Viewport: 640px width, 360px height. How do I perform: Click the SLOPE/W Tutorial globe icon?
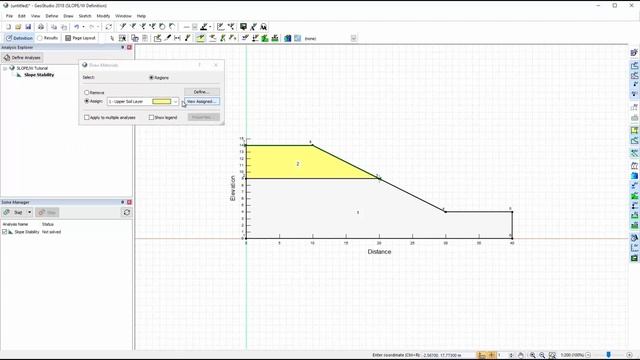[x=12, y=68]
